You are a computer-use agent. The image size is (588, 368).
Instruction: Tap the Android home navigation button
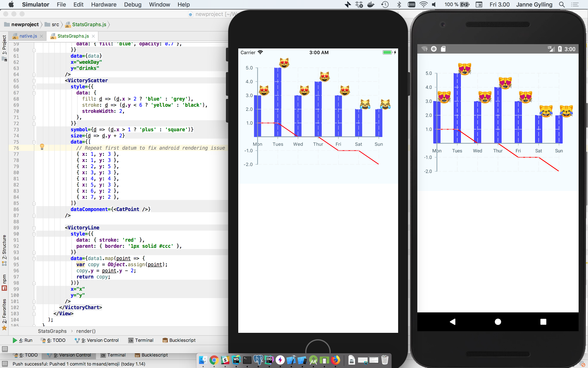point(498,322)
